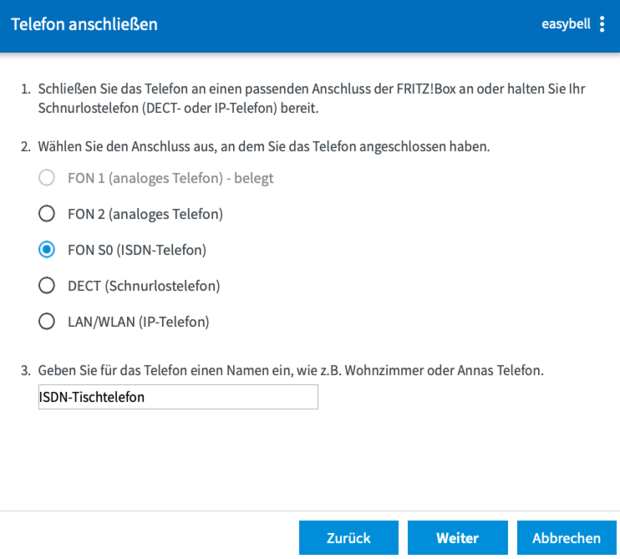This screenshot has height=559, width=620.
Task: Open the three-dot menu next to easybell
Action: click(602, 24)
